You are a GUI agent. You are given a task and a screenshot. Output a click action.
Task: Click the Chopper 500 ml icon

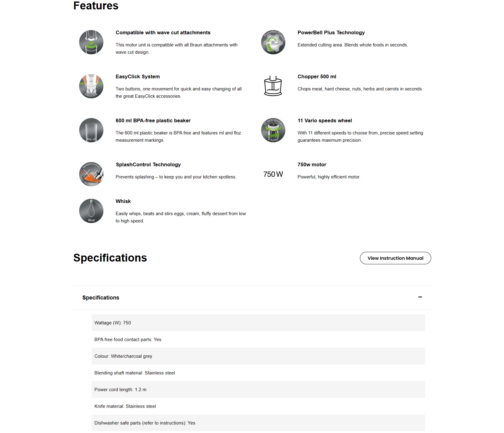273,86
